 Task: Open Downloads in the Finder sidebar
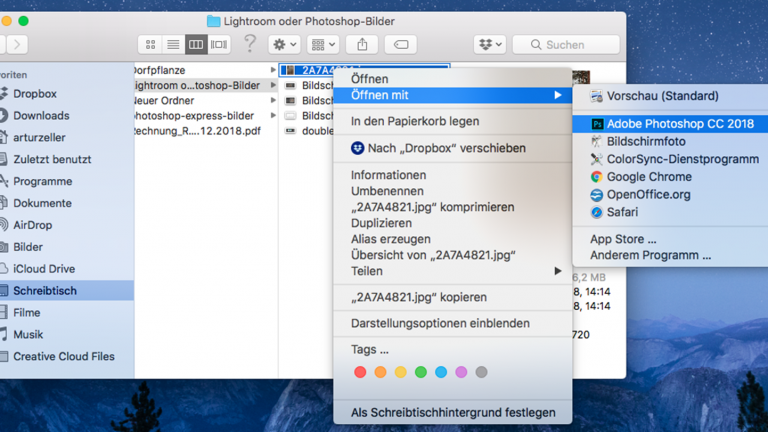[41, 116]
